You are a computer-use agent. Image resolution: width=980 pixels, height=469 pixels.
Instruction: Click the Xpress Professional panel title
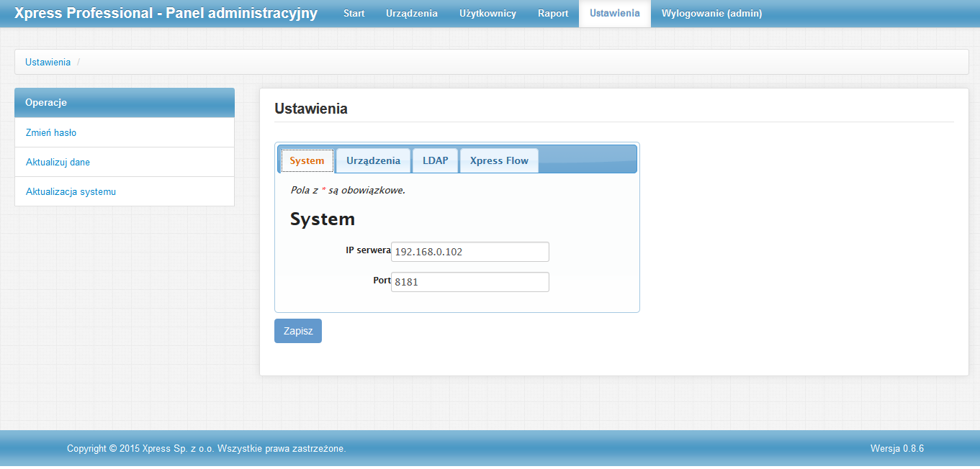pos(166,13)
